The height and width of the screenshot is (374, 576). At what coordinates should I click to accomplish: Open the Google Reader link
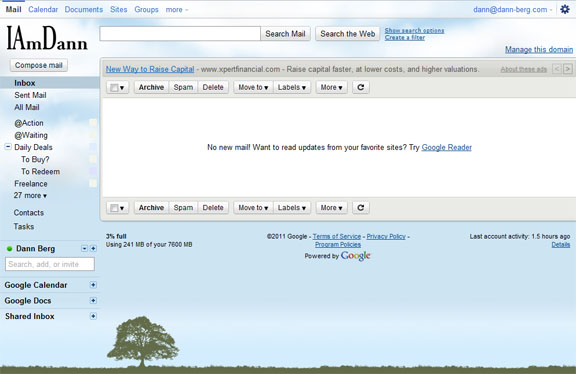[446, 147]
